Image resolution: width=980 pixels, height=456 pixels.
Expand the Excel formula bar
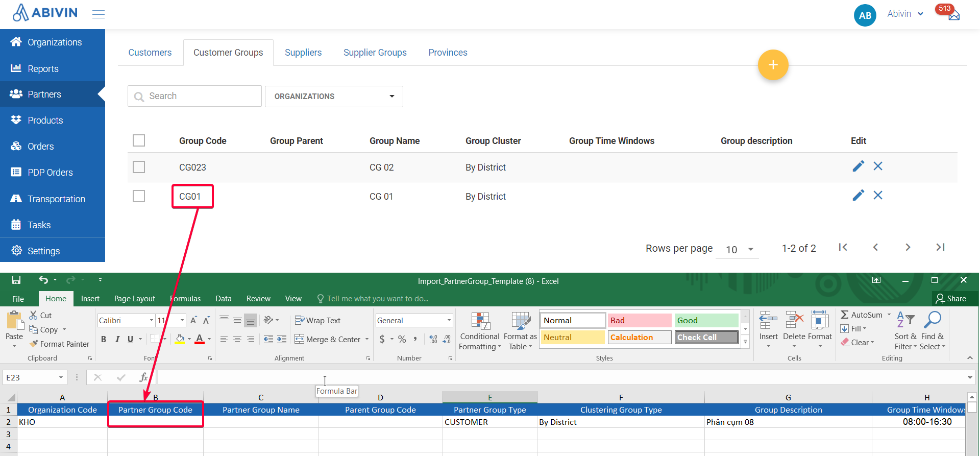click(x=970, y=377)
